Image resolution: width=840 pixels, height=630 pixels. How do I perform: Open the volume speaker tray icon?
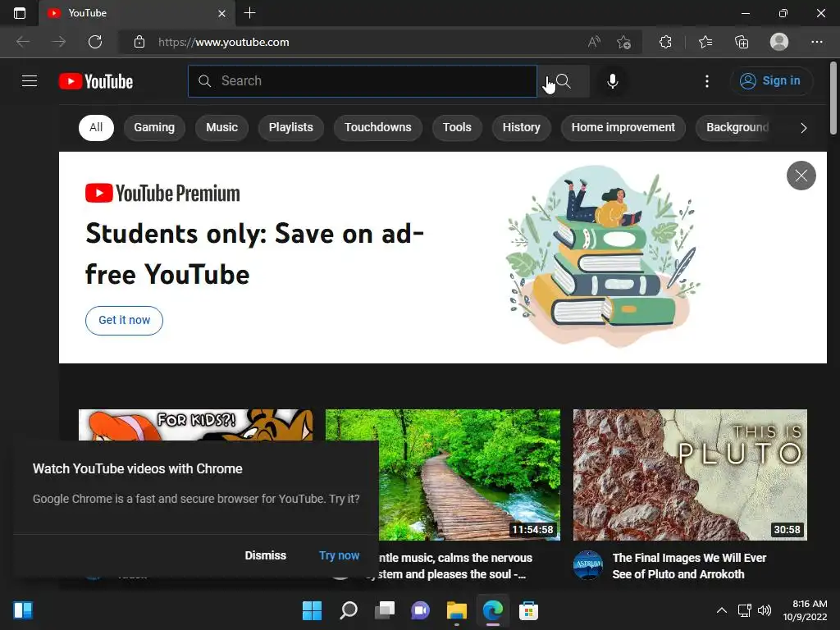point(765,610)
